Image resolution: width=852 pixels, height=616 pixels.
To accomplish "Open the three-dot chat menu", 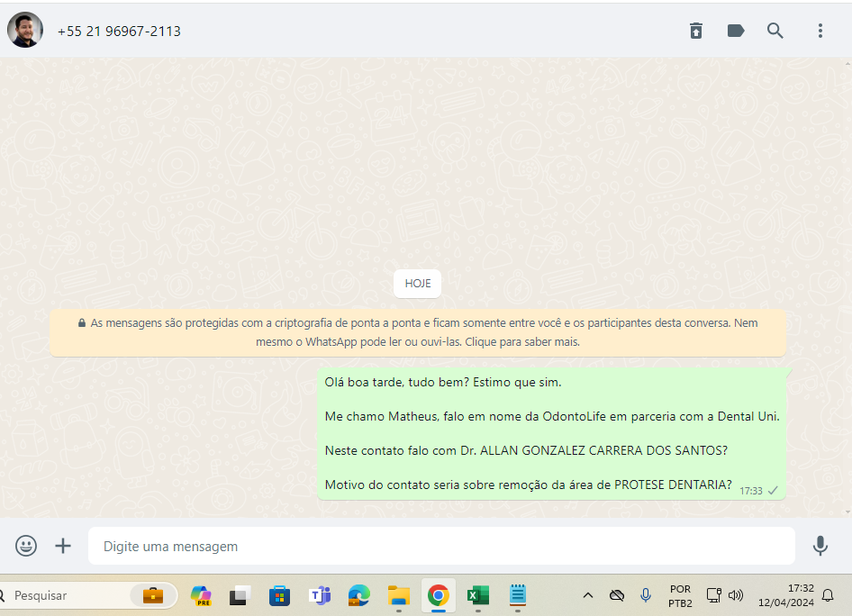I will coord(820,31).
